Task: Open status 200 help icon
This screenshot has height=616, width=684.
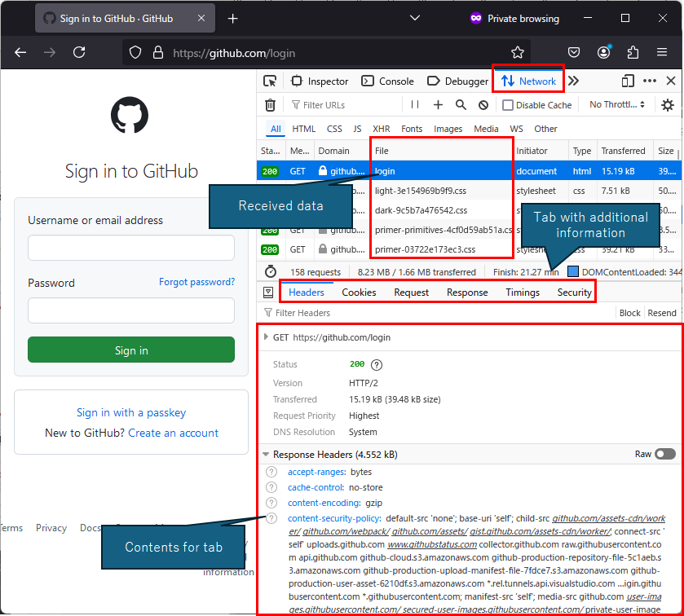Action: pyautogui.click(x=377, y=364)
